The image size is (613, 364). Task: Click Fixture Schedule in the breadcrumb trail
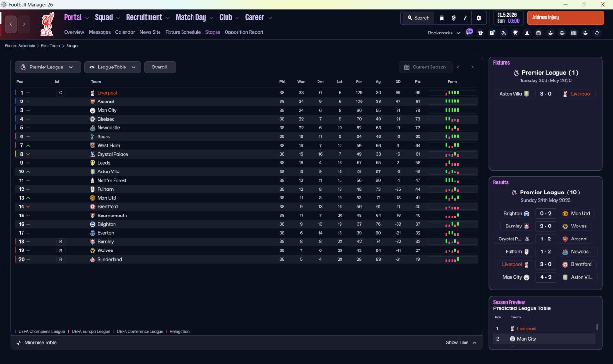(20, 46)
